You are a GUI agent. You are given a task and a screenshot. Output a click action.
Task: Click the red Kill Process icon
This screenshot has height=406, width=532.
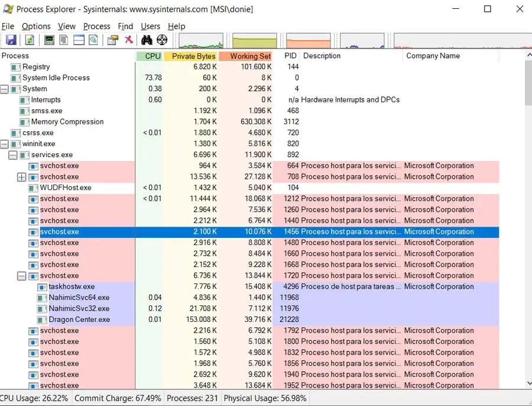tap(129, 40)
